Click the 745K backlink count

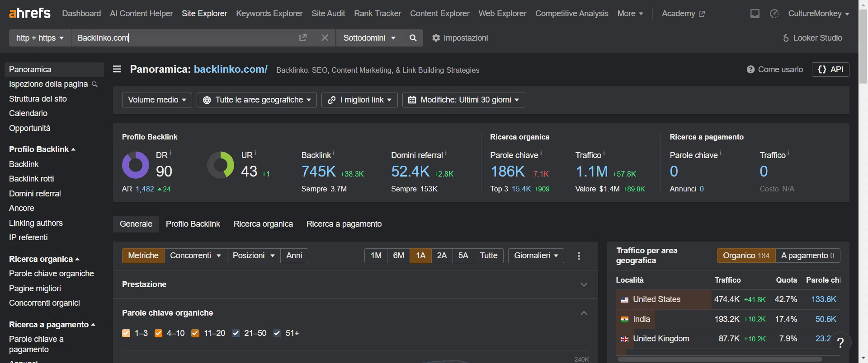(x=318, y=172)
